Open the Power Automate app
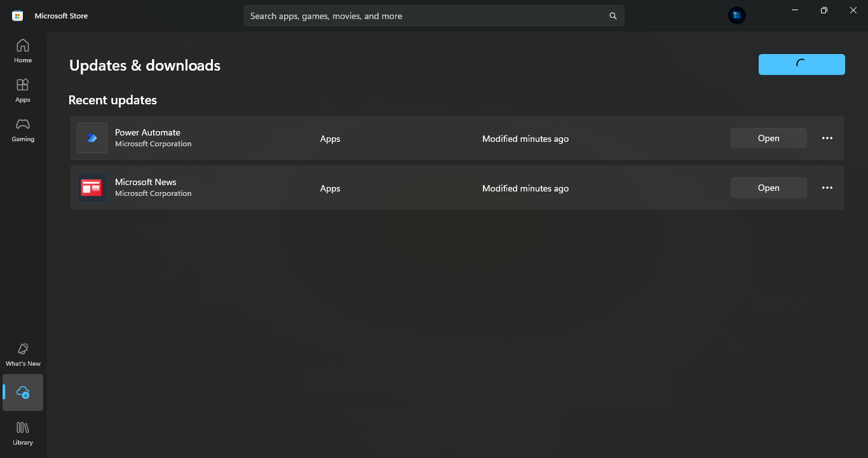The width and height of the screenshot is (868, 458). click(x=768, y=137)
